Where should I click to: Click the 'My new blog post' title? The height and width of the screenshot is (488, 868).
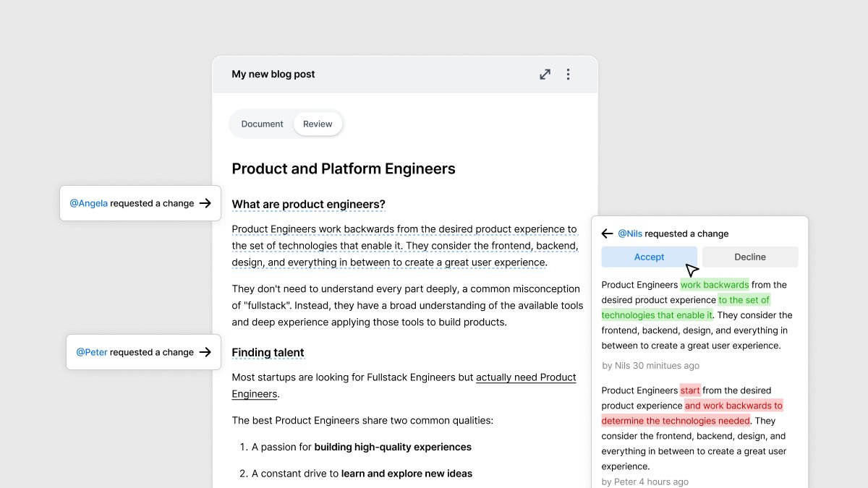pyautogui.click(x=273, y=74)
